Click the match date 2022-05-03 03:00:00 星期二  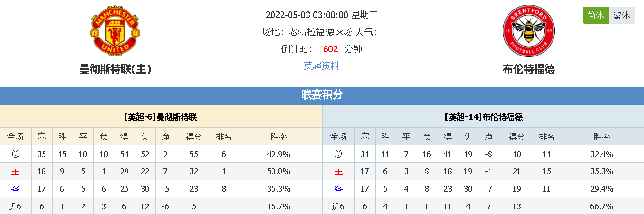pos(322,15)
